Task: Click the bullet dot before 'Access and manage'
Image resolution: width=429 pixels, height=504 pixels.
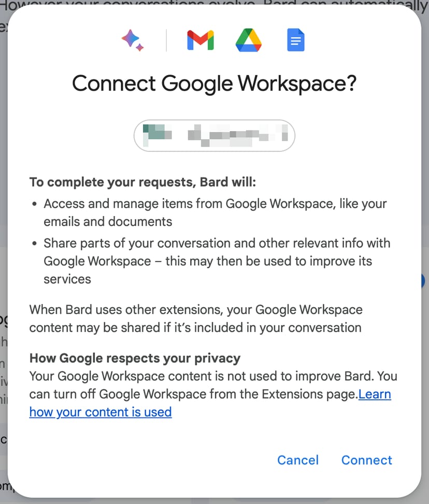Action: coord(34,204)
